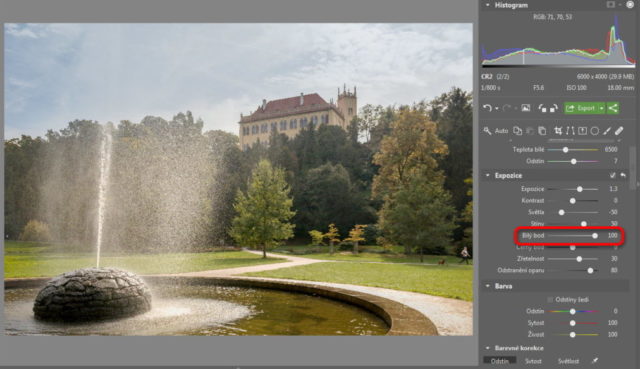640x369 pixels.
Task: Rotate the photo right
Action: tap(554, 108)
